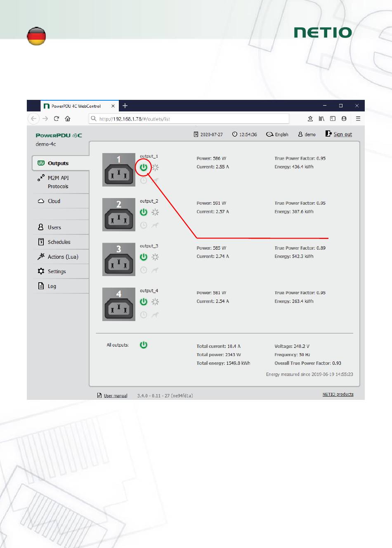
Task: Toggle power for output_3
Action: coord(144,257)
